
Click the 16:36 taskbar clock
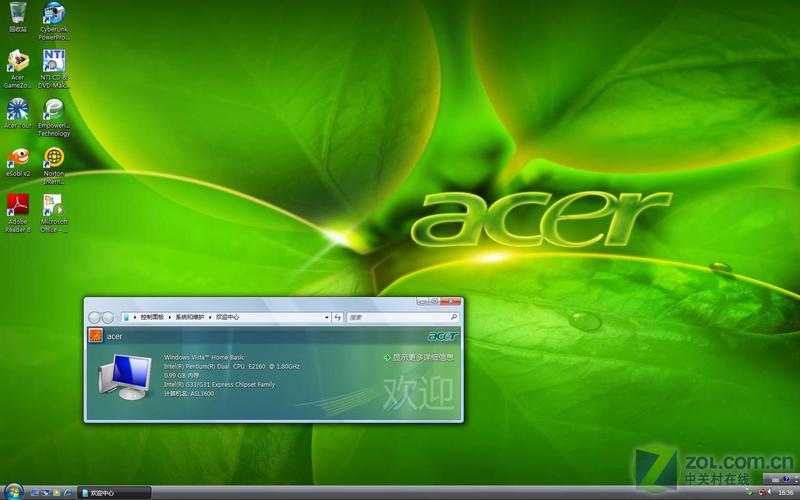[786, 492]
